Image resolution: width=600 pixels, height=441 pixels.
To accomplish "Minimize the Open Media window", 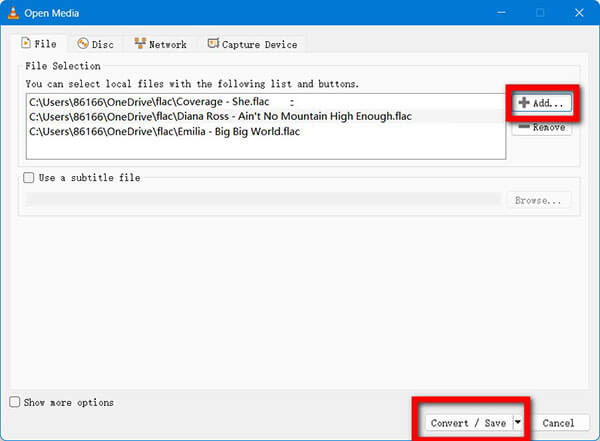I will pos(501,13).
